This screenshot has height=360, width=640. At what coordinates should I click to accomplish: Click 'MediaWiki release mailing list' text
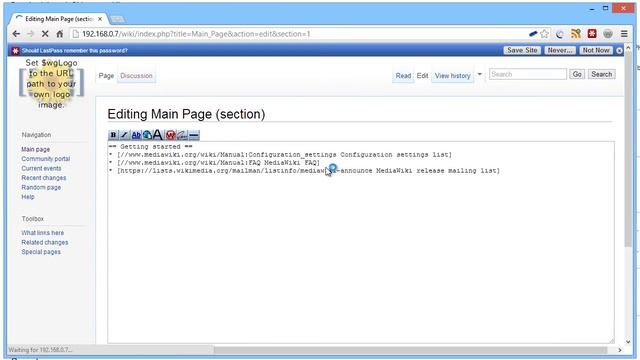pos(436,171)
